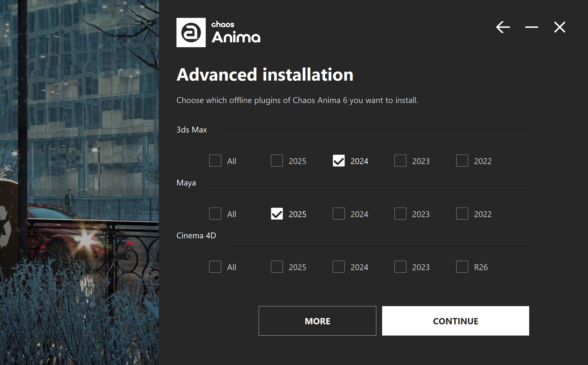Enable 3ds Max 2023 plugin
Screen dimensions: 588x365
(x=400, y=161)
